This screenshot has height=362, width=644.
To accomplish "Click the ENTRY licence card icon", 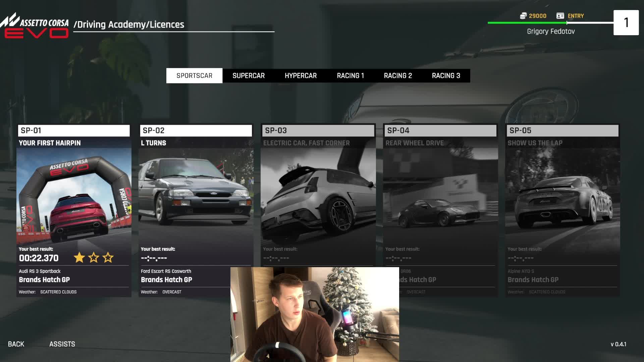I will (x=560, y=16).
